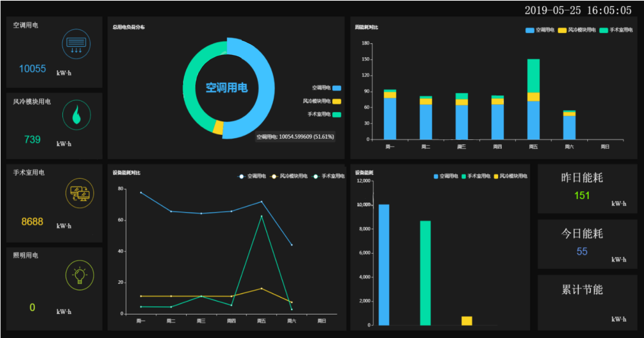Click the computer monitors icon in 手术室用电 card

(80, 193)
